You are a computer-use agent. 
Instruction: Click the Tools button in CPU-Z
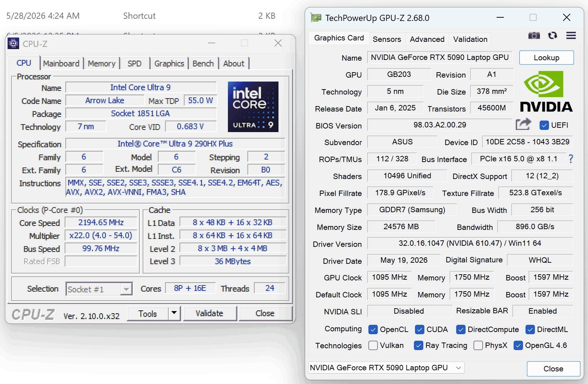(x=148, y=313)
